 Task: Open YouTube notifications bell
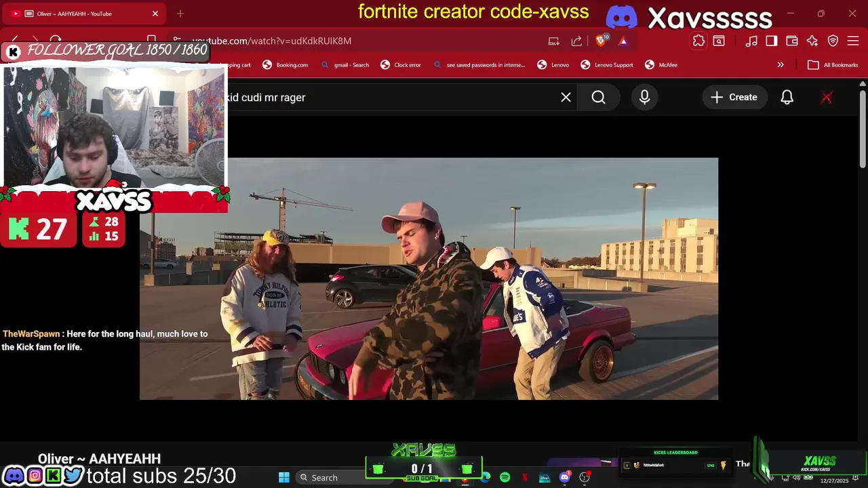tap(787, 98)
